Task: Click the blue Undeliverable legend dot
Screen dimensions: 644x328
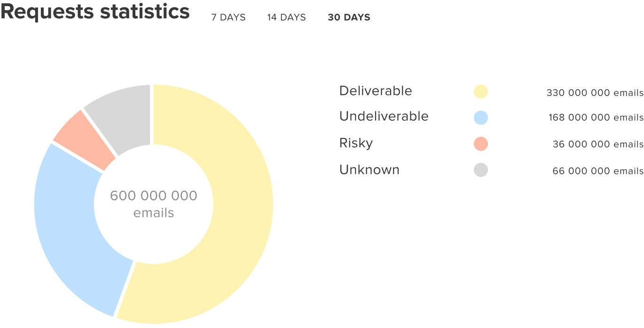Action: coord(480,117)
